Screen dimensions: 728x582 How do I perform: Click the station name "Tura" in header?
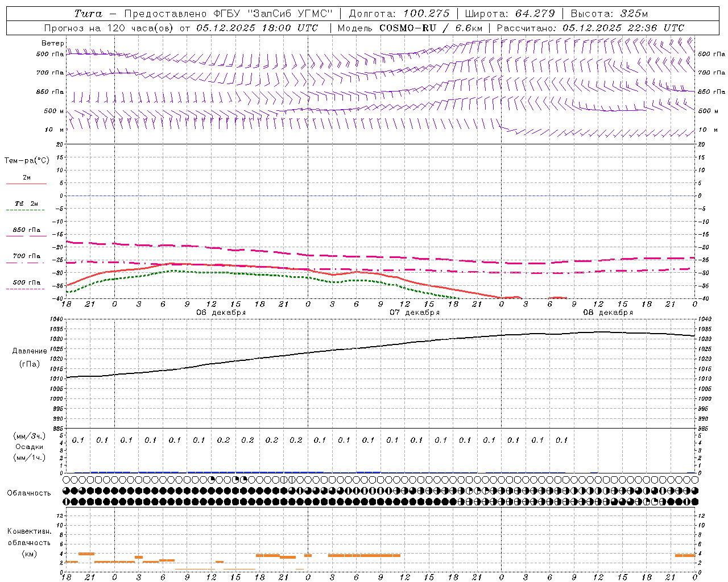point(88,14)
